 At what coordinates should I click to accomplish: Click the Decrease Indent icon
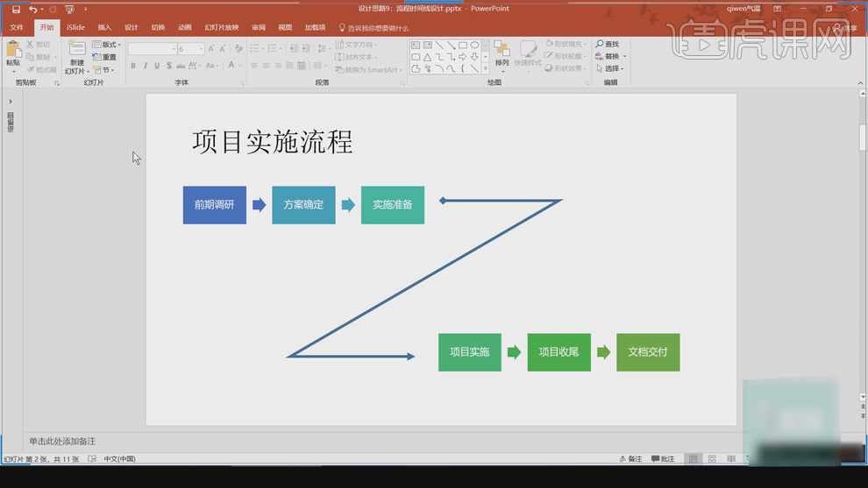click(x=294, y=49)
